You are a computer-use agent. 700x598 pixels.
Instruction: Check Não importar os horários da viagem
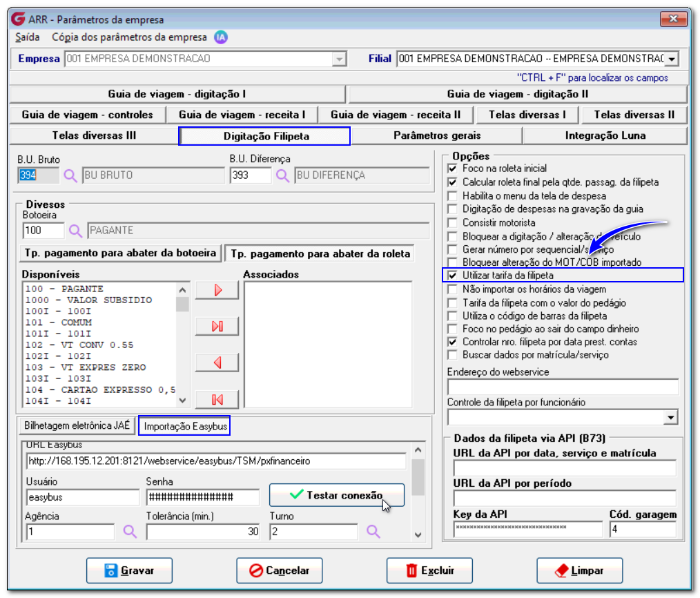[453, 289]
